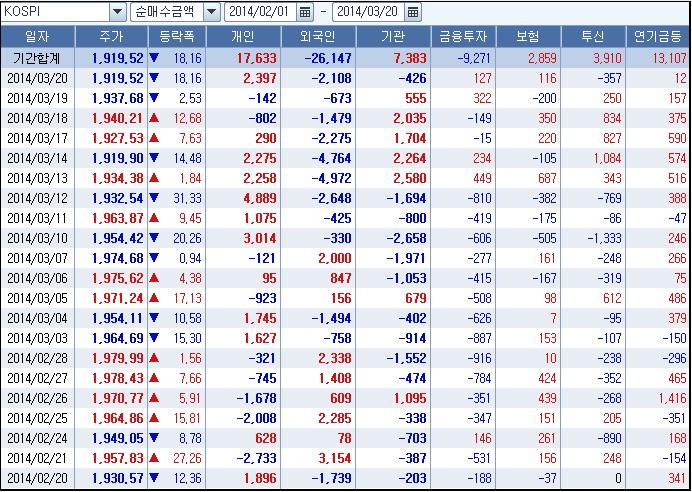Edit the end date field 2014/03/20

coord(369,12)
